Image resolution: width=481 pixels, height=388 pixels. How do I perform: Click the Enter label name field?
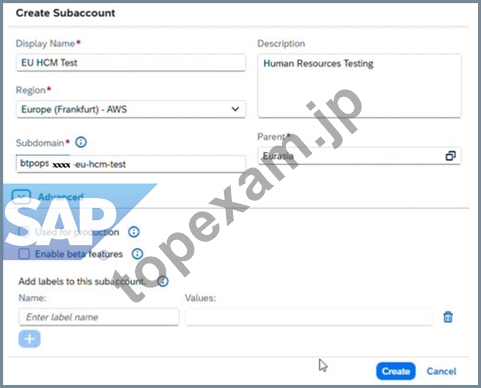coord(99,317)
